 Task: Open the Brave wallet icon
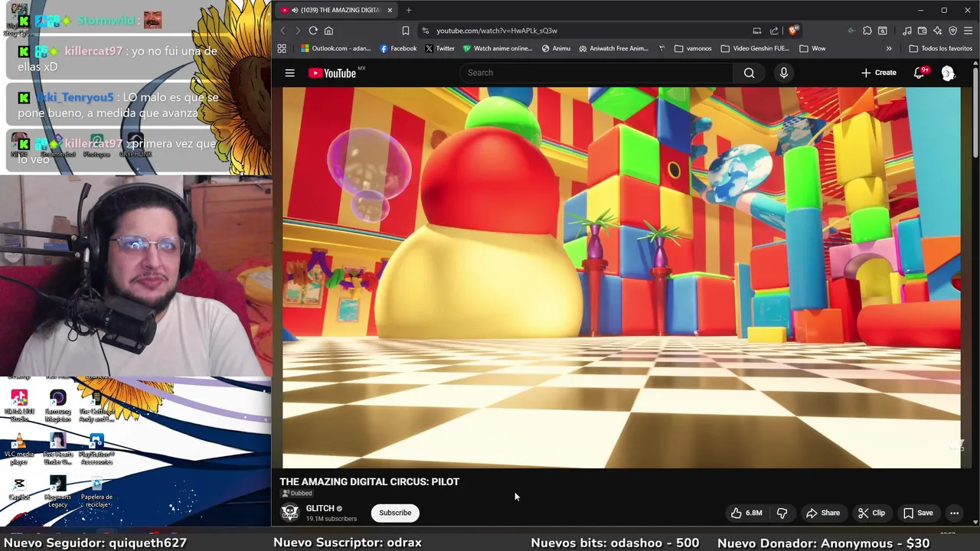click(x=922, y=31)
